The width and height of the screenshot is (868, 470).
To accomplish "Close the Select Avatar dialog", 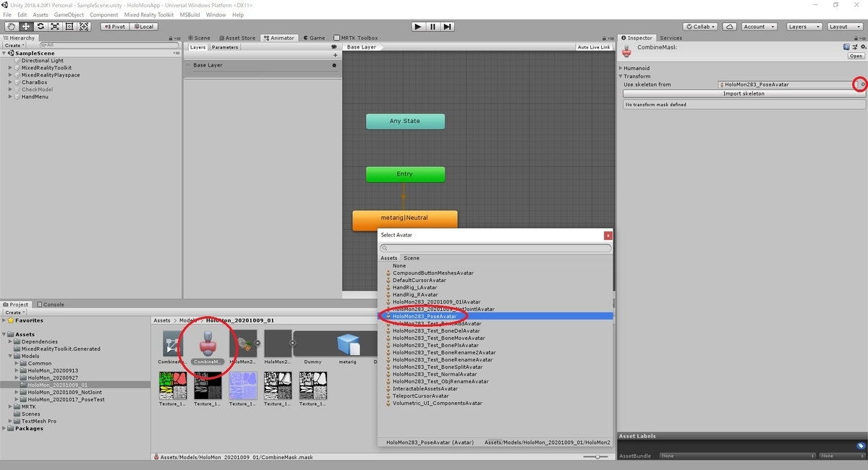I will pyautogui.click(x=608, y=235).
